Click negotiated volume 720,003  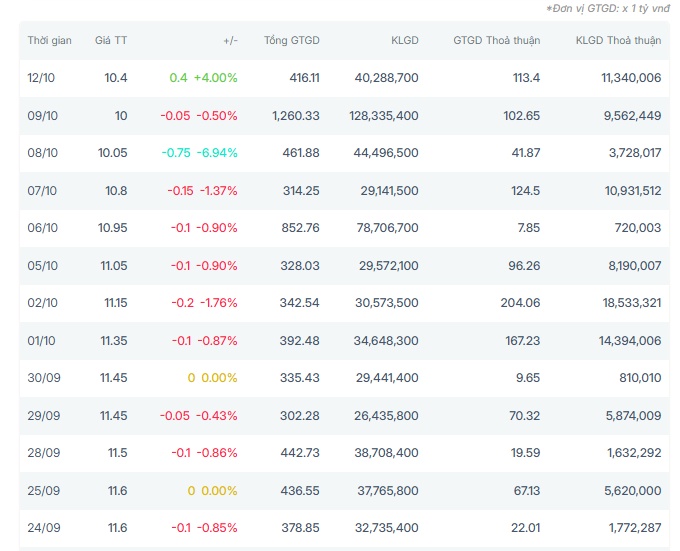[x=638, y=228]
